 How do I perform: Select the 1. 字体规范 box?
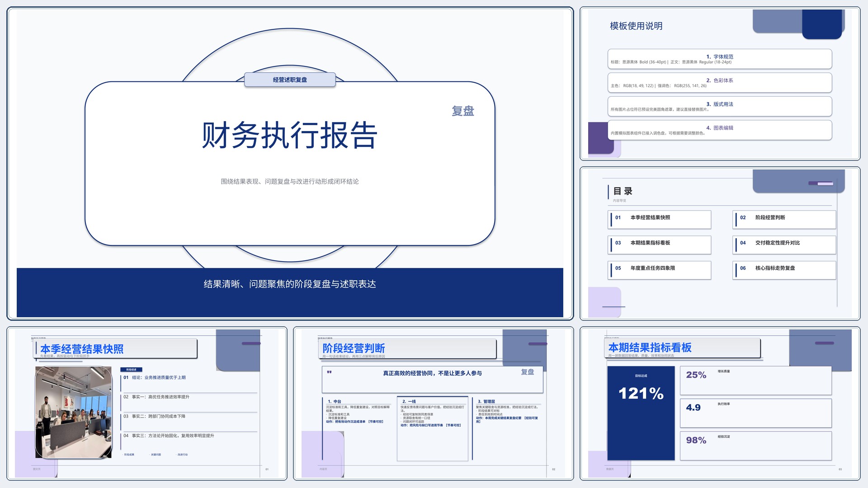point(720,59)
